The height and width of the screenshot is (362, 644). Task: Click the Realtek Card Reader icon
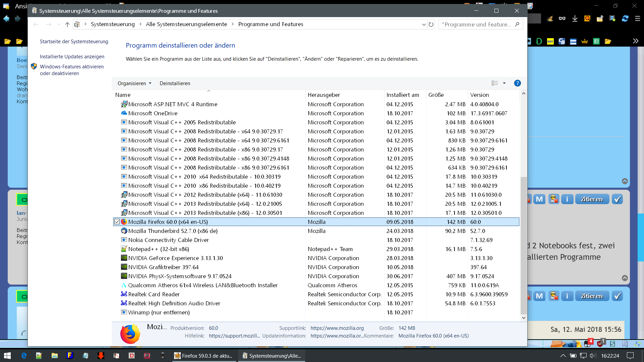[124, 294]
